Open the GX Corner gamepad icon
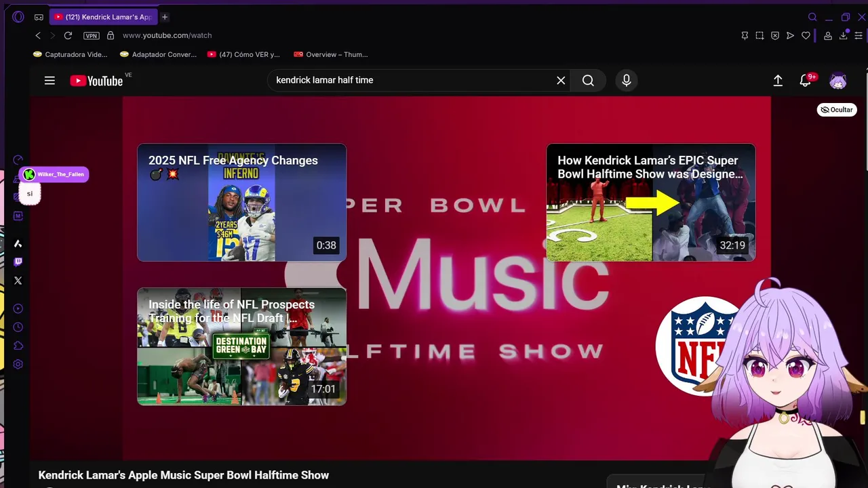Image resolution: width=868 pixels, height=488 pixels. point(39,17)
